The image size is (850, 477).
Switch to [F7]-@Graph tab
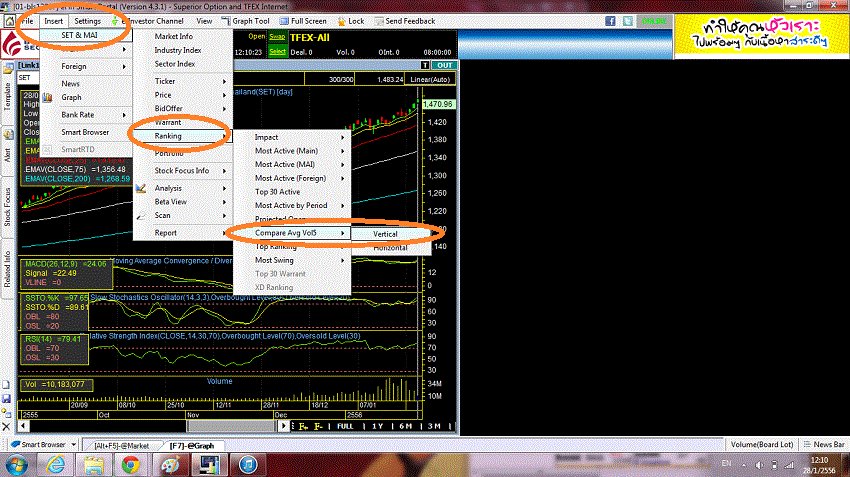tap(192, 446)
